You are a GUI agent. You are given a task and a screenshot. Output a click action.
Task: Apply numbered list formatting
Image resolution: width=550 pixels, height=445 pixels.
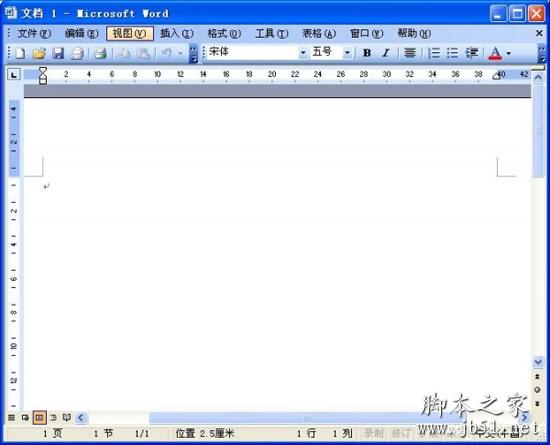click(x=434, y=53)
